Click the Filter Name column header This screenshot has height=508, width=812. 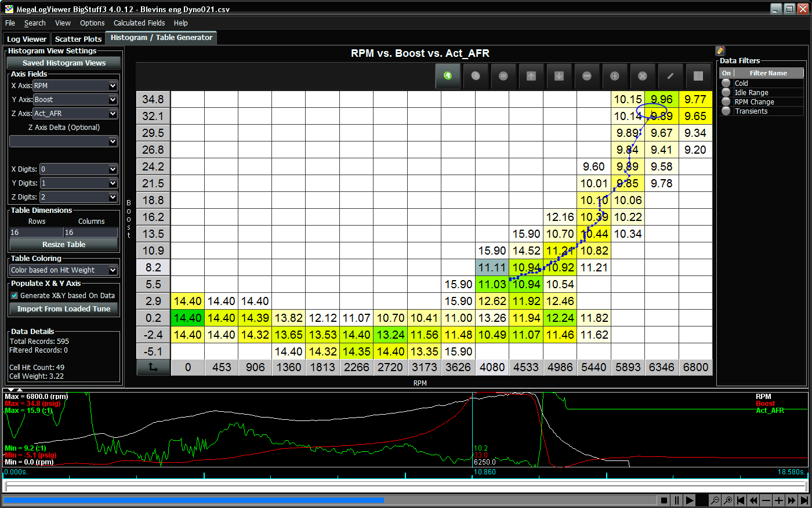[768, 73]
